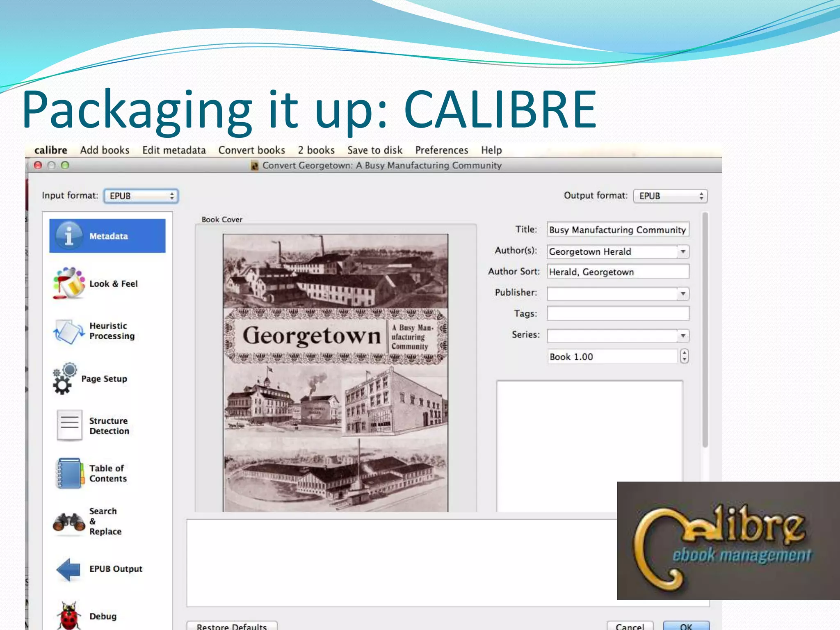The height and width of the screenshot is (630, 840).
Task: Expand the Publisher dropdown arrow
Action: coord(683,294)
